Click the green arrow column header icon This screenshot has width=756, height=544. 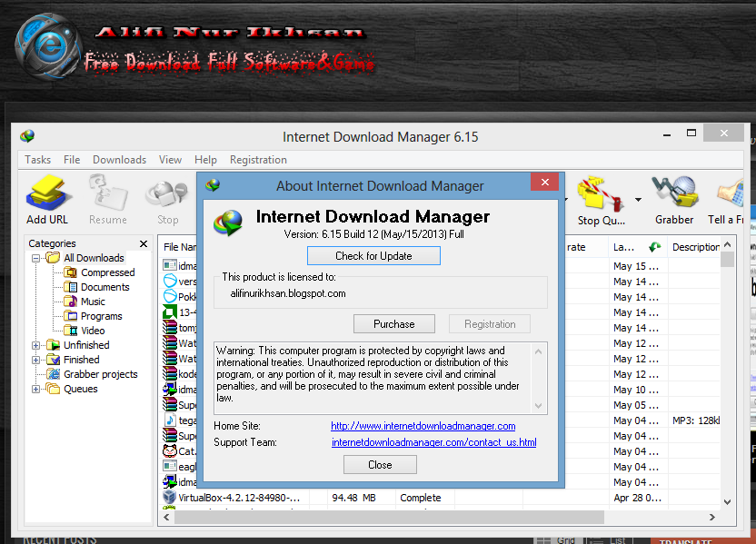click(654, 247)
